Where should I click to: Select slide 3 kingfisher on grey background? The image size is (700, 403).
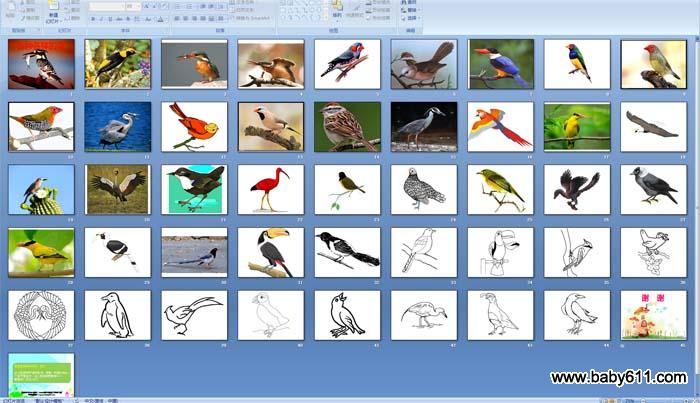(194, 64)
